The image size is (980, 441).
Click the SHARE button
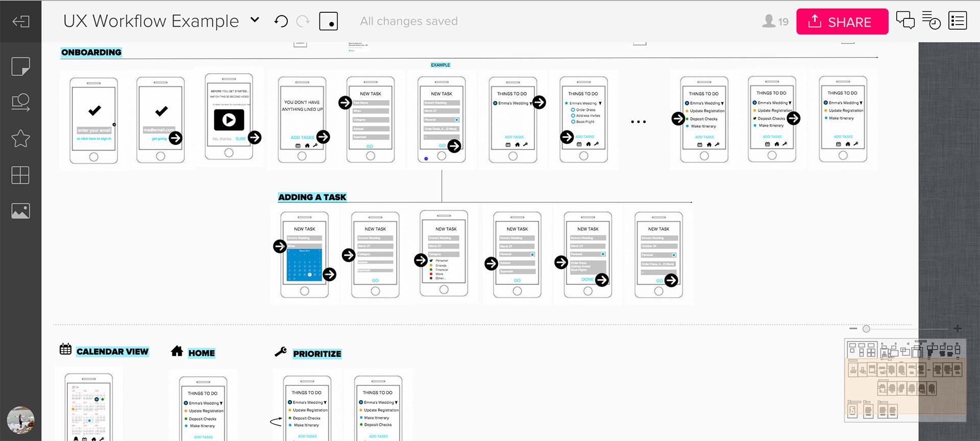pyautogui.click(x=842, y=21)
